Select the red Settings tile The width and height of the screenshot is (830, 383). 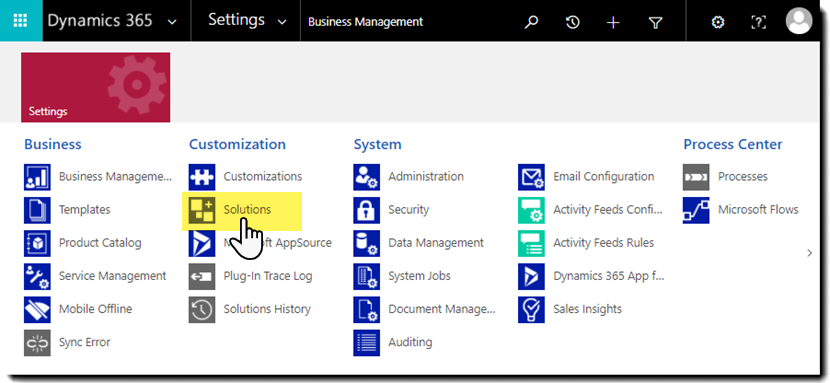(x=96, y=87)
